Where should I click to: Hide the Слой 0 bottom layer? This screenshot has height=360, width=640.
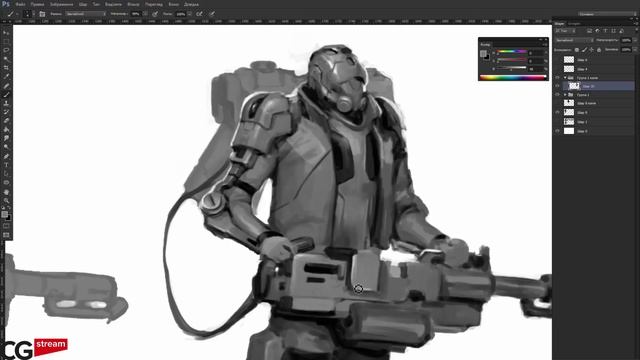[x=558, y=131]
